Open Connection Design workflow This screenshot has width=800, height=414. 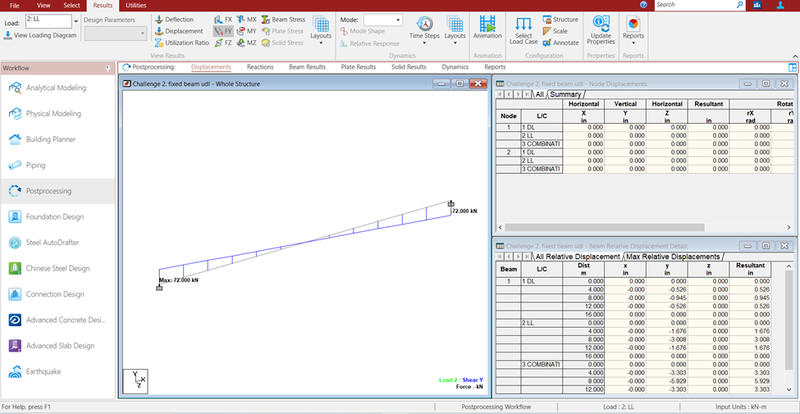[x=58, y=295]
